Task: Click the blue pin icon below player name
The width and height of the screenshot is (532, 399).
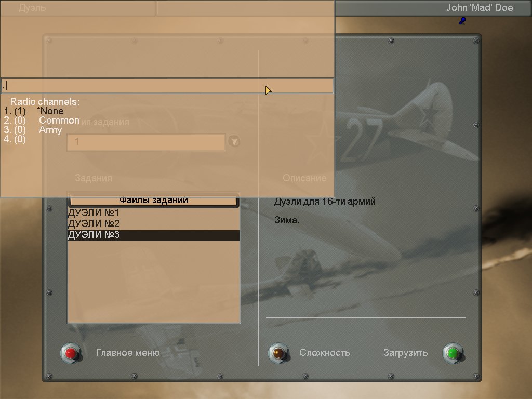Action: point(462,21)
